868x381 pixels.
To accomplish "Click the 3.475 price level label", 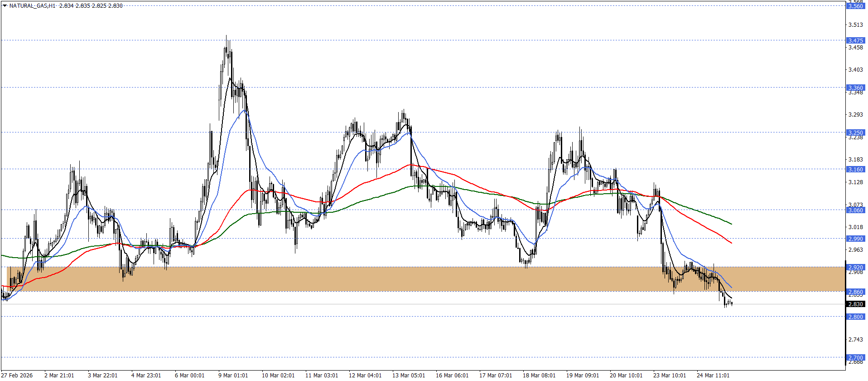I will click(855, 40).
